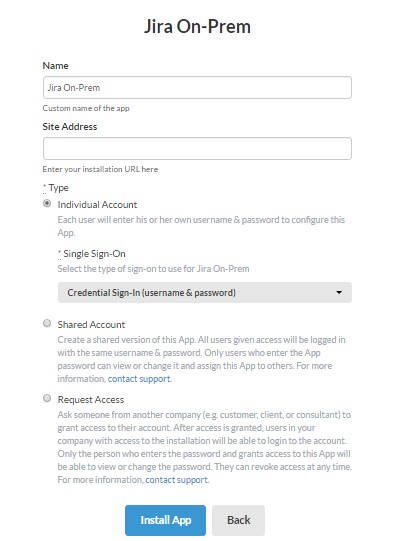This screenshot has width=394, height=541.
Task: Click the Single Sign-On dropdown arrow
Action: click(339, 293)
